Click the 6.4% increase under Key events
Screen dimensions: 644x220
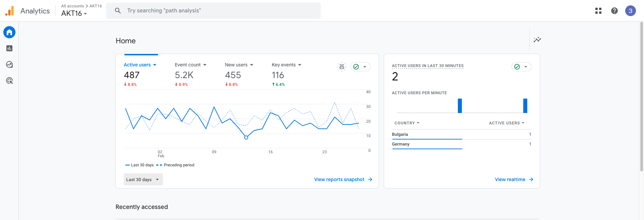coord(278,85)
